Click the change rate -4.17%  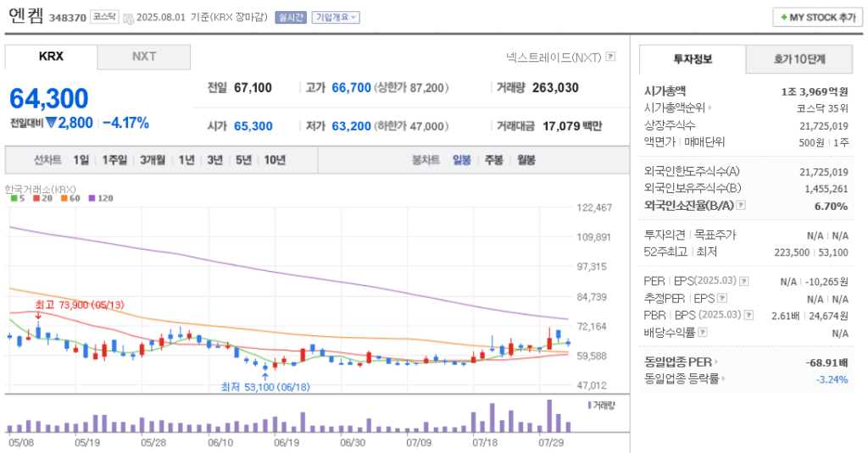point(125,123)
